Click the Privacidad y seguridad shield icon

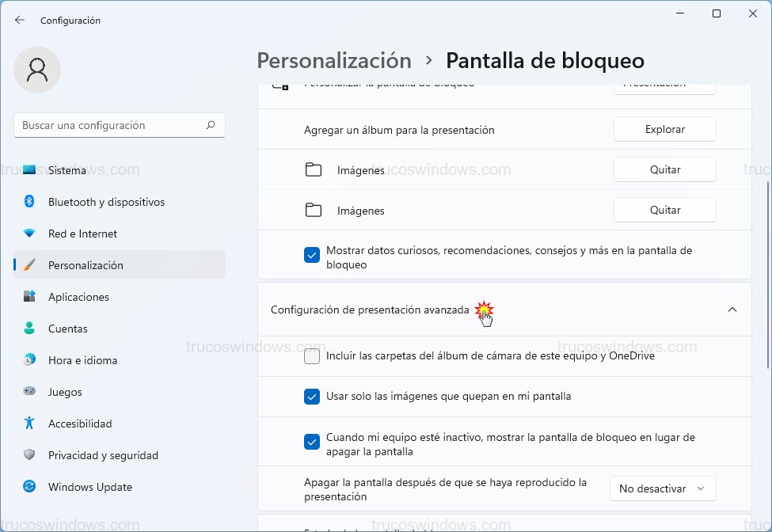click(x=29, y=455)
